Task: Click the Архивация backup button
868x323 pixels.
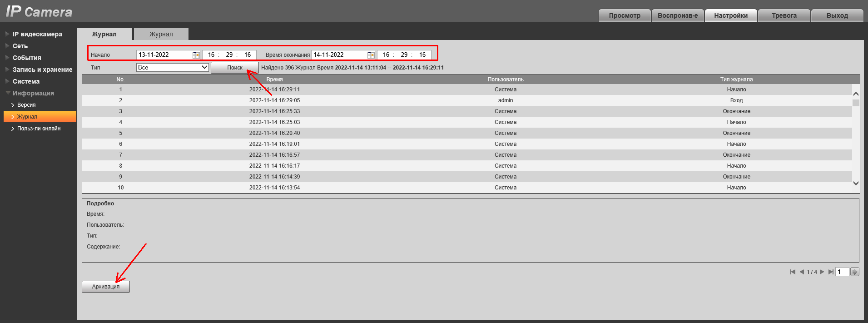Action: [x=106, y=287]
